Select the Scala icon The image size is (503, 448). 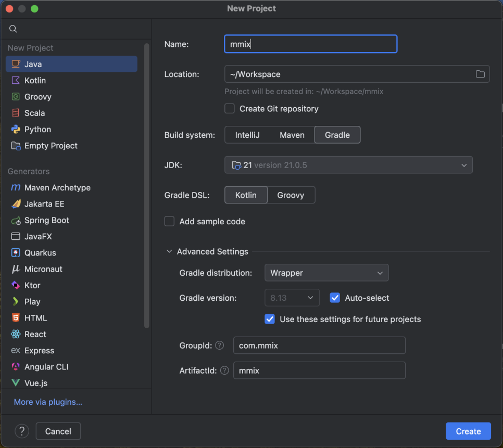pos(16,113)
